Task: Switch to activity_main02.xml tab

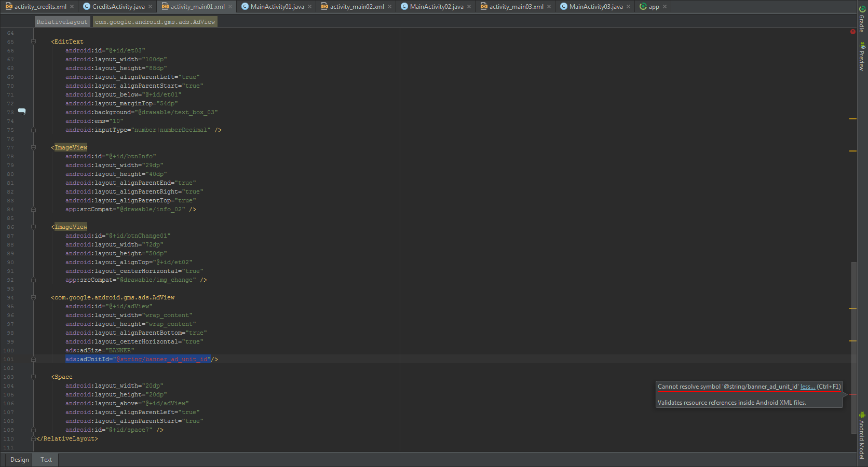Action: tap(357, 7)
